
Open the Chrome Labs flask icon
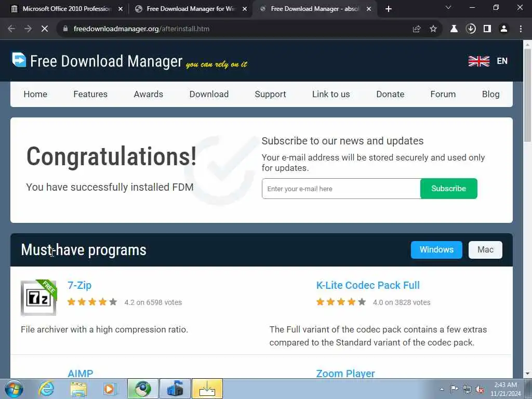(x=454, y=29)
